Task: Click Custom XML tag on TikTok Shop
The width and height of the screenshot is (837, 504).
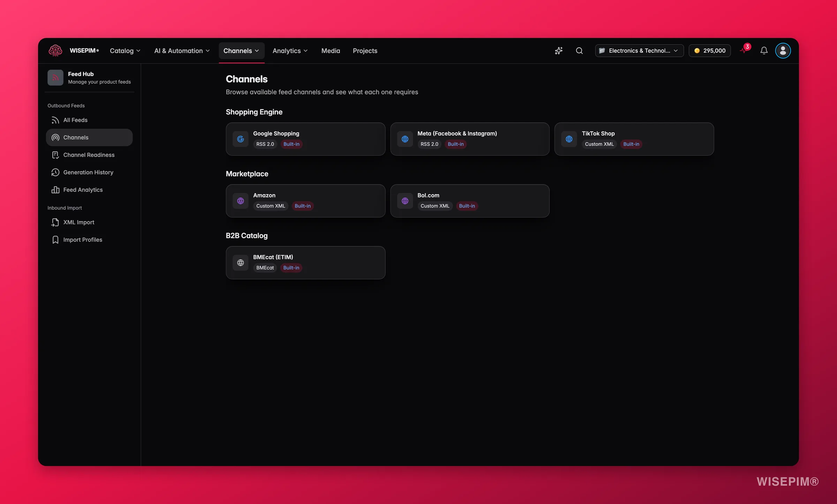Action: [599, 144]
